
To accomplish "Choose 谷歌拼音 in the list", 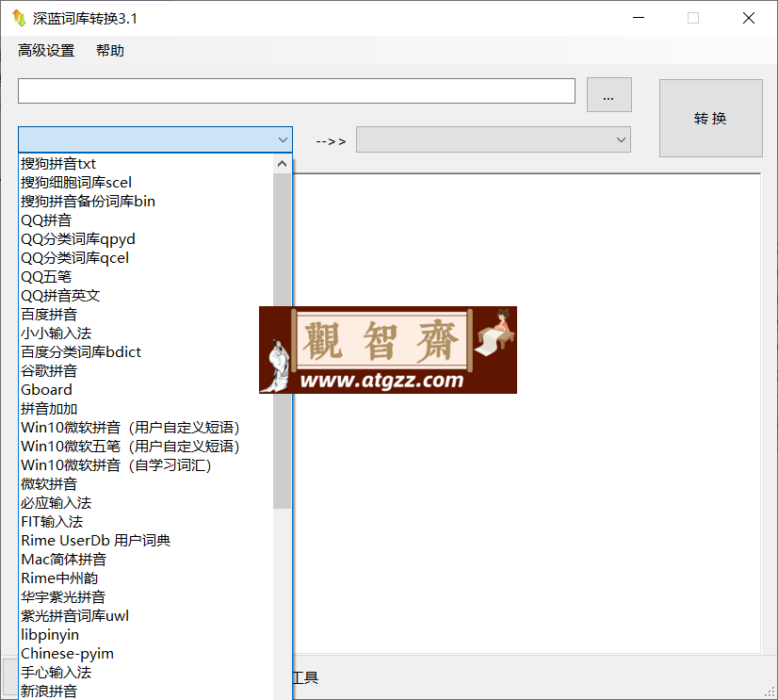I will click(x=146, y=371).
